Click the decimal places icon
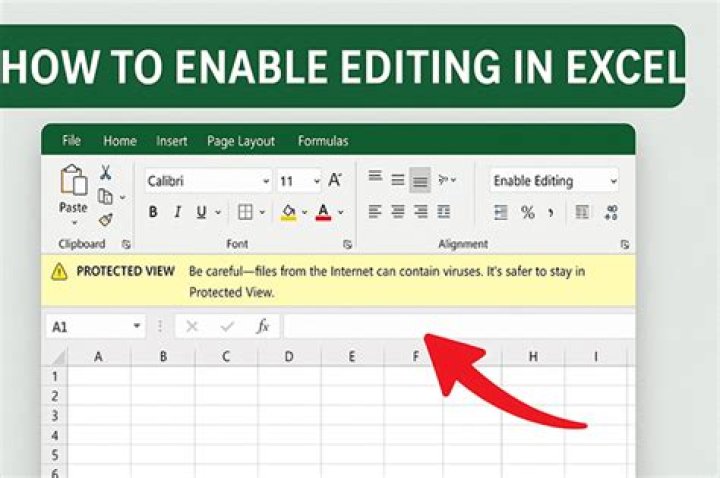This screenshot has height=478, width=720. click(x=611, y=212)
